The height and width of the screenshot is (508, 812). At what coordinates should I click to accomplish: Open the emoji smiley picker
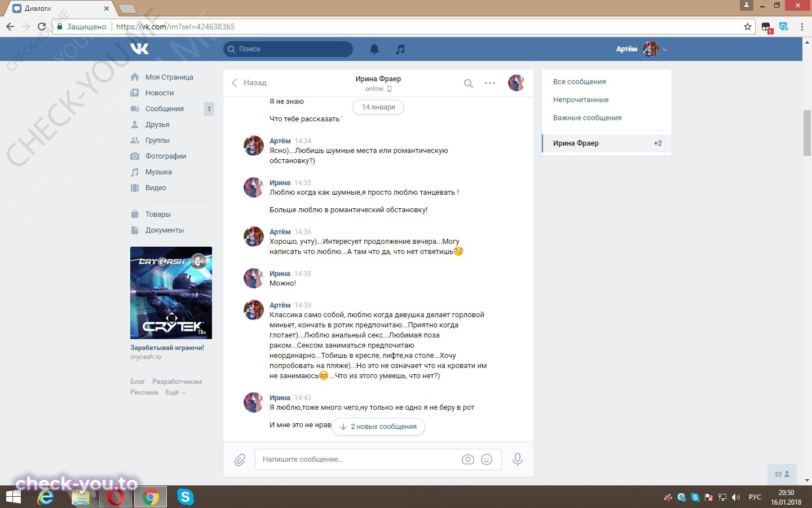pos(487,459)
